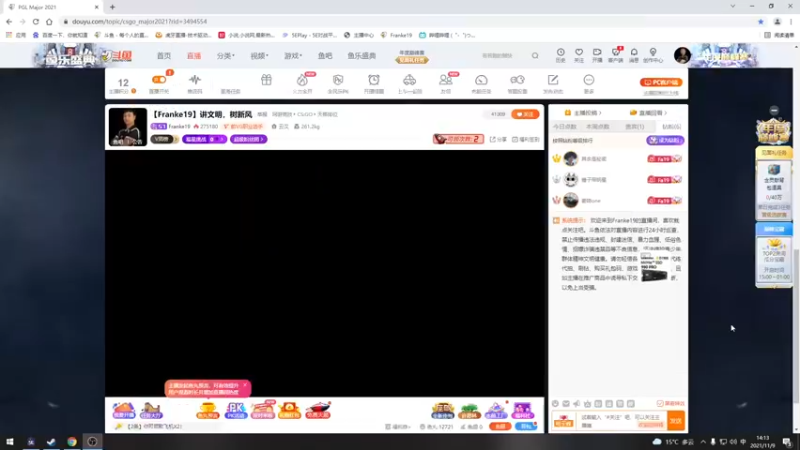Bookmark this page with the star icon
800x450 pixels.
point(761,21)
